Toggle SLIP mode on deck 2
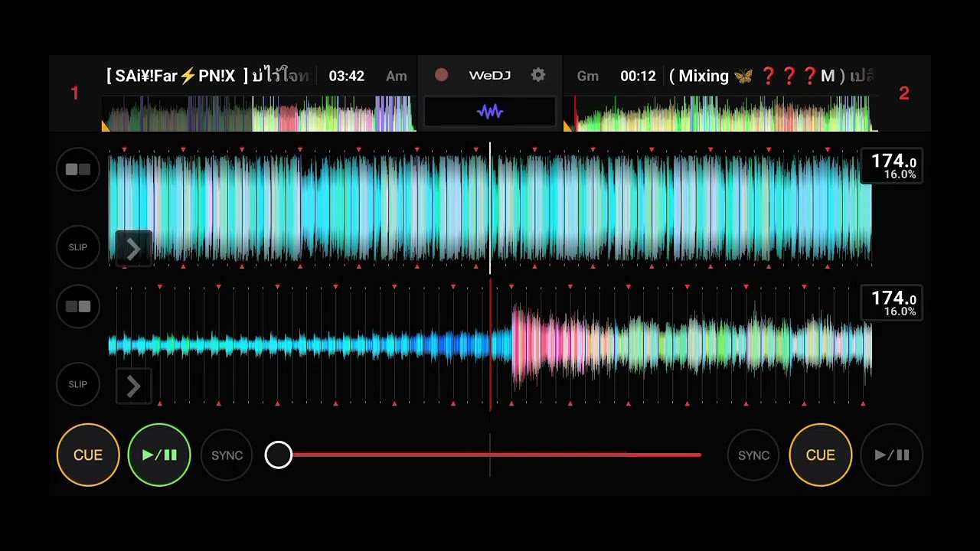This screenshot has height=551, width=980. (x=78, y=384)
